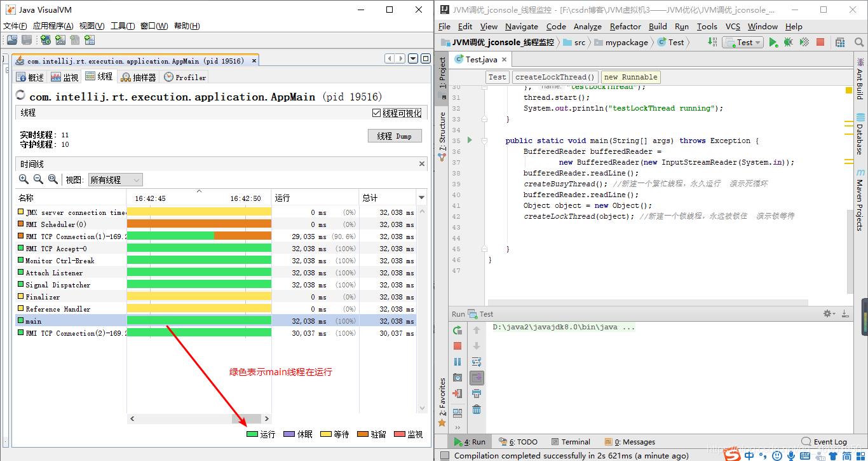The width and height of the screenshot is (868, 461).
Task: Click the Hide Run panel icon
Action: tap(845, 313)
